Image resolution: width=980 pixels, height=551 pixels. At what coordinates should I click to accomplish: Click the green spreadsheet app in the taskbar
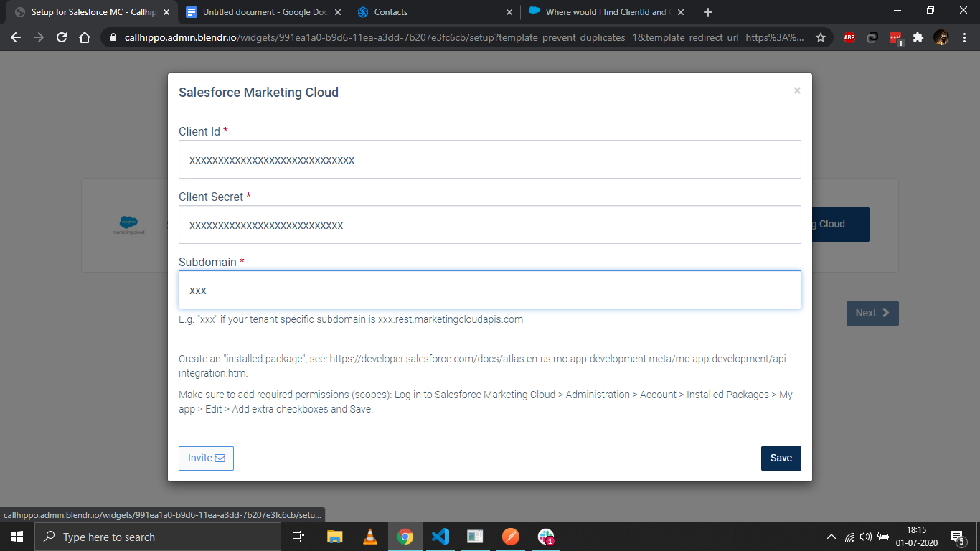pos(476,537)
